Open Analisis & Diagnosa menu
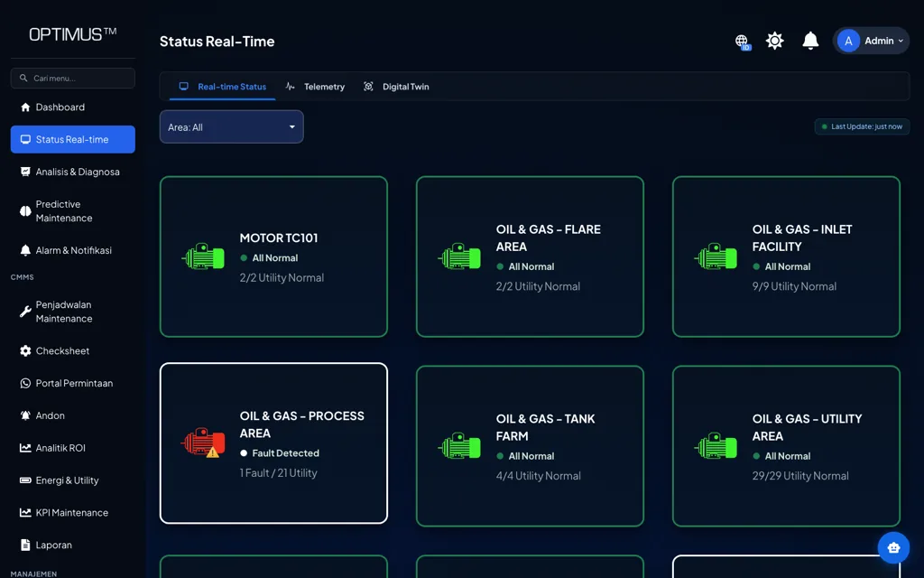The image size is (924, 578). [x=72, y=172]
